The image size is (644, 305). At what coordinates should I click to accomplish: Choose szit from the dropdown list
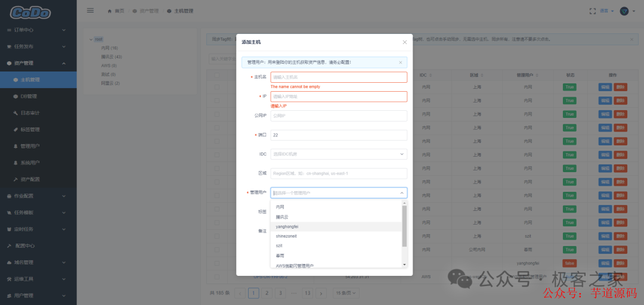(336, 245)
